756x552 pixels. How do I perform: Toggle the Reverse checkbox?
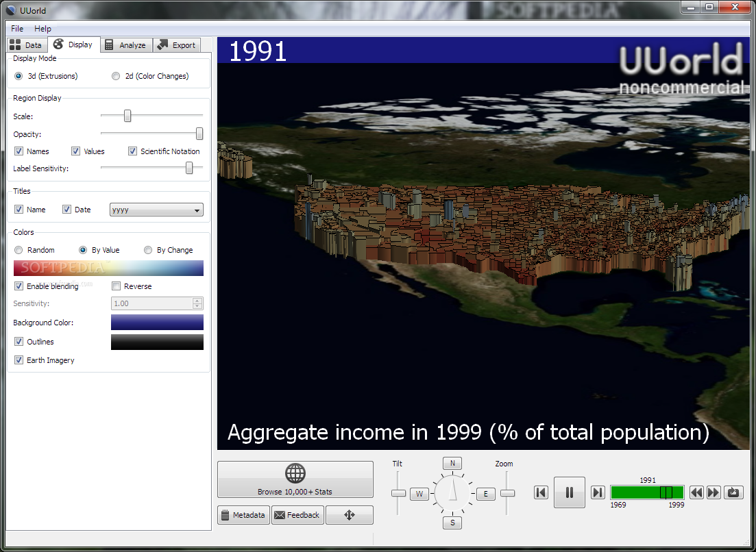[x=117, y=286]
